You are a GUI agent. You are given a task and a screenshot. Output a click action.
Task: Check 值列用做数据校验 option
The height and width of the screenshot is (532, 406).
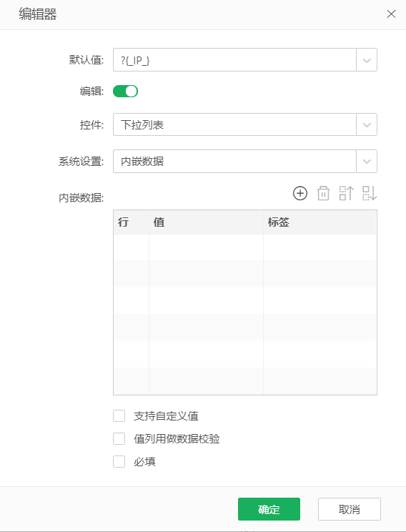[x=119, y=439]
